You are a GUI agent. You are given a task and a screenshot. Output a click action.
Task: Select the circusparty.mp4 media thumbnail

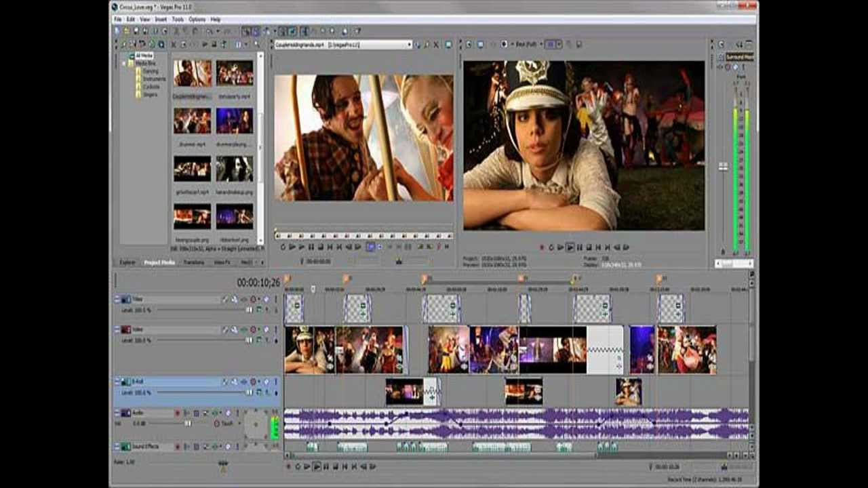coord(235,73)
